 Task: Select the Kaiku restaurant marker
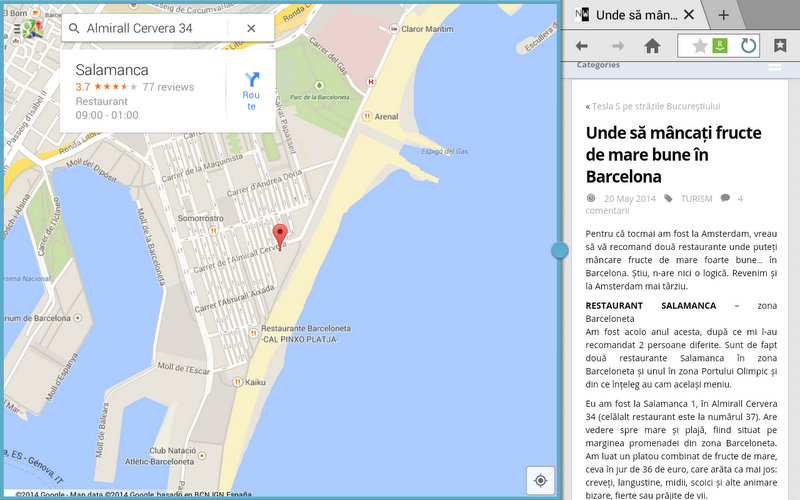coord(237,382)
